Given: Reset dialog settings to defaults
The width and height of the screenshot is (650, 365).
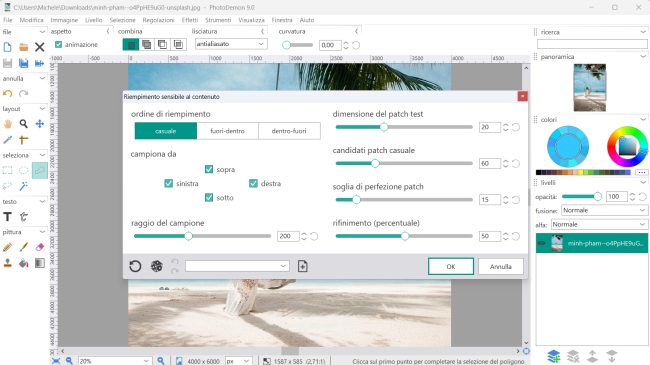Looking at the screenshot, I should click(x=135, y=266).
